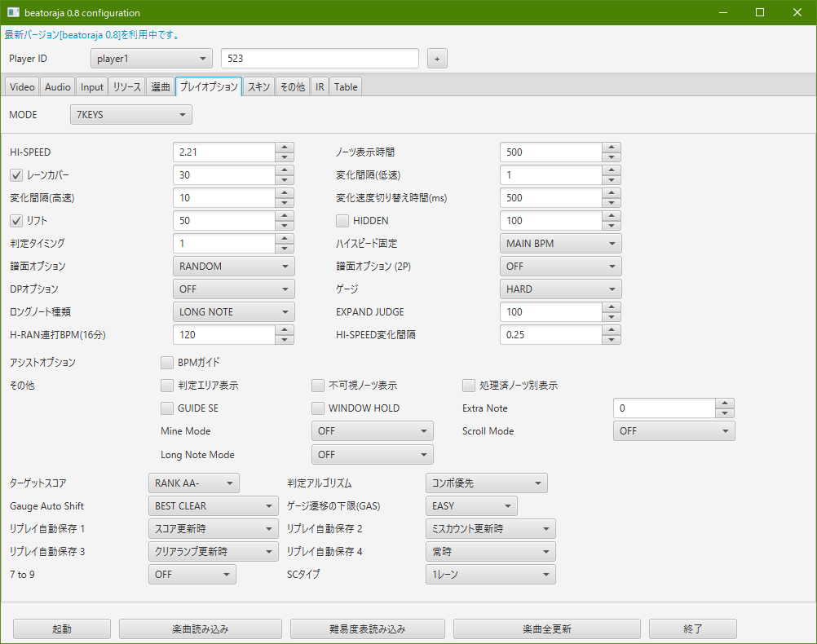Image resolution: width=817 pixels, height=644 pixels.
Task: Open the MODE dropdown set to 7KEYS
Action: (x=130, y=115)
